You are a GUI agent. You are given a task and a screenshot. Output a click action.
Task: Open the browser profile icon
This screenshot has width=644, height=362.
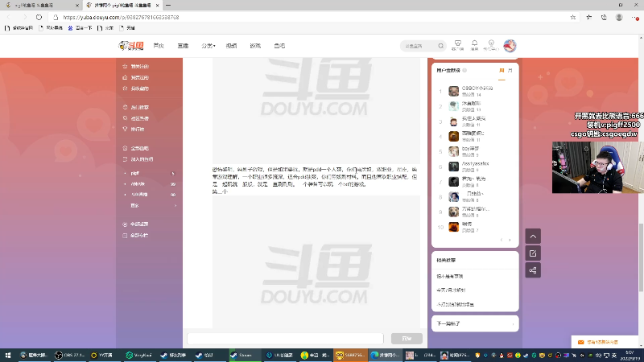point(619,17)
